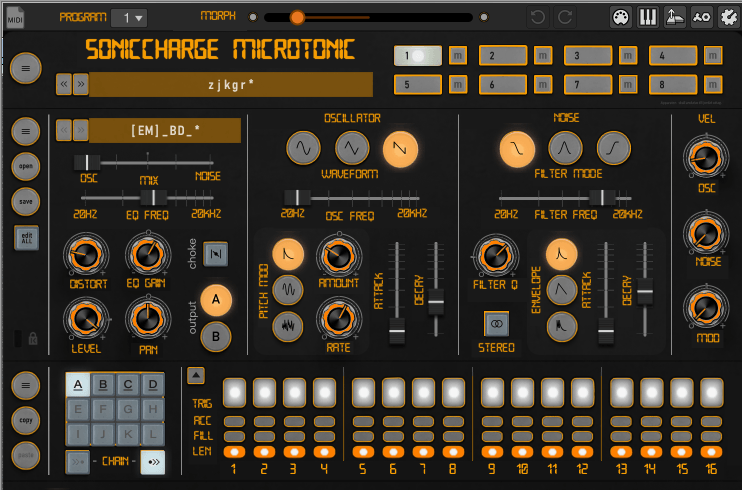Select drum channel 2
The height and width of the screenshot is (490, 742).
503,56
